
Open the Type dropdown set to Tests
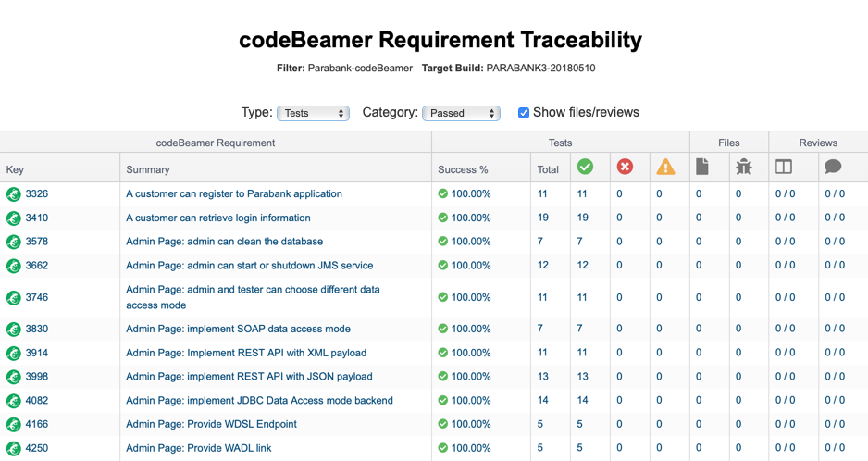(x=313, y=113)
